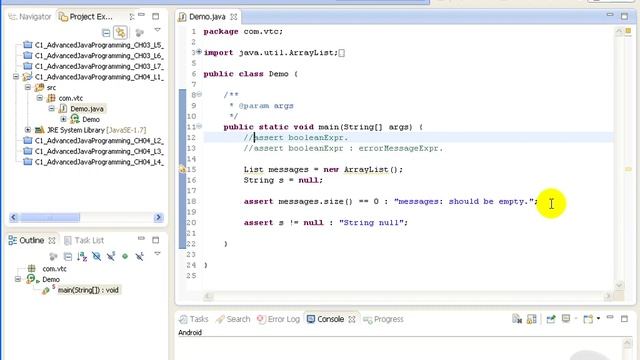Collapse the Demo.java file node
The height and width of the screenshot is (360, 640).
click(51, 109)
